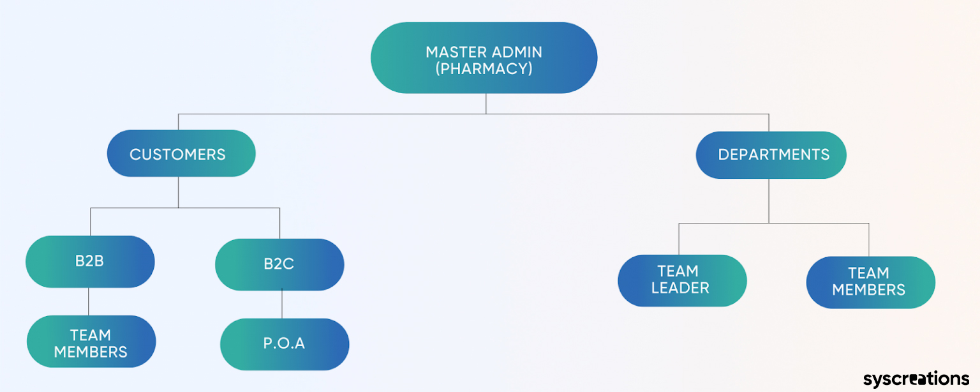
Task: Click the vertical line directly above Team Leader
Action: point(679,239)
